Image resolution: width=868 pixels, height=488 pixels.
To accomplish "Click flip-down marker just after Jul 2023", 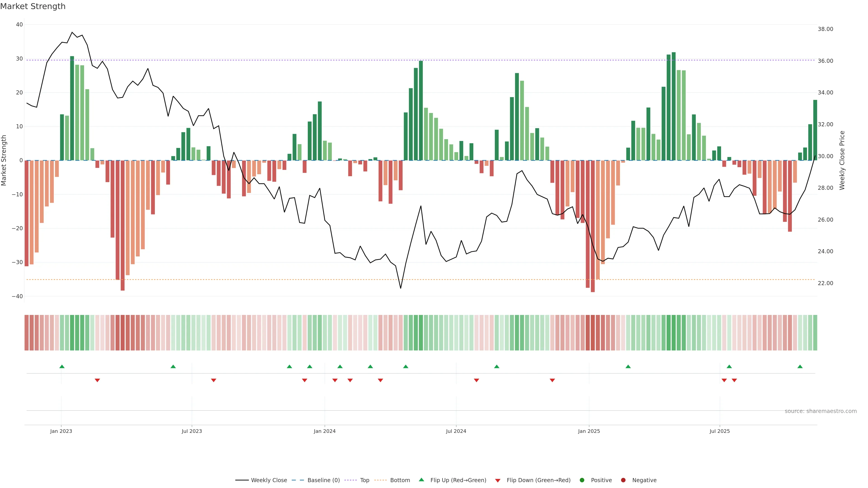I will [213, 380].
